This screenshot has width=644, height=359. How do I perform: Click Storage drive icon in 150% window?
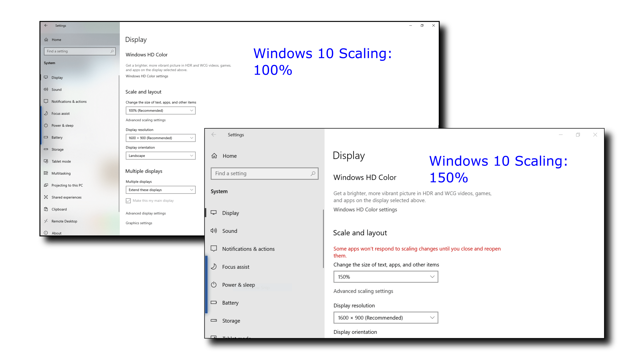click(x=214, y=321)
